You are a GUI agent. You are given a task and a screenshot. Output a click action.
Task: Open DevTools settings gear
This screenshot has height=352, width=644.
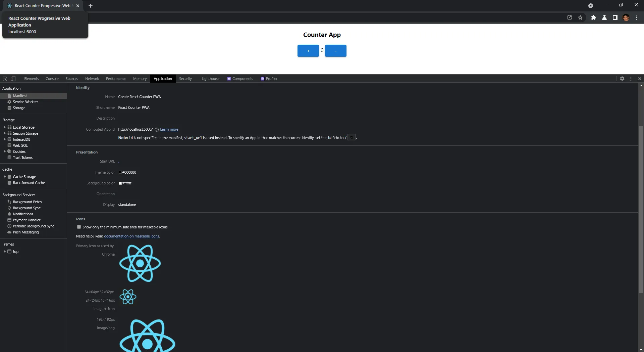(x=622, y=79)
